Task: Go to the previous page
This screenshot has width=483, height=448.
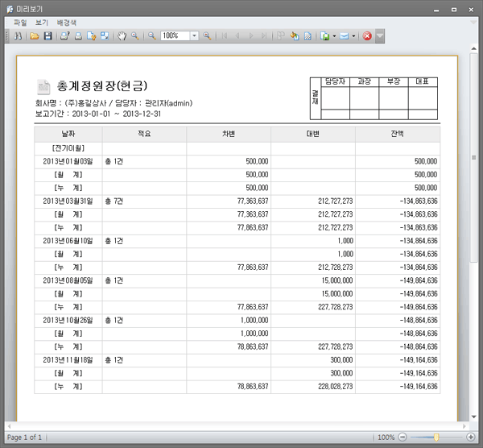Action: (237, 36)
